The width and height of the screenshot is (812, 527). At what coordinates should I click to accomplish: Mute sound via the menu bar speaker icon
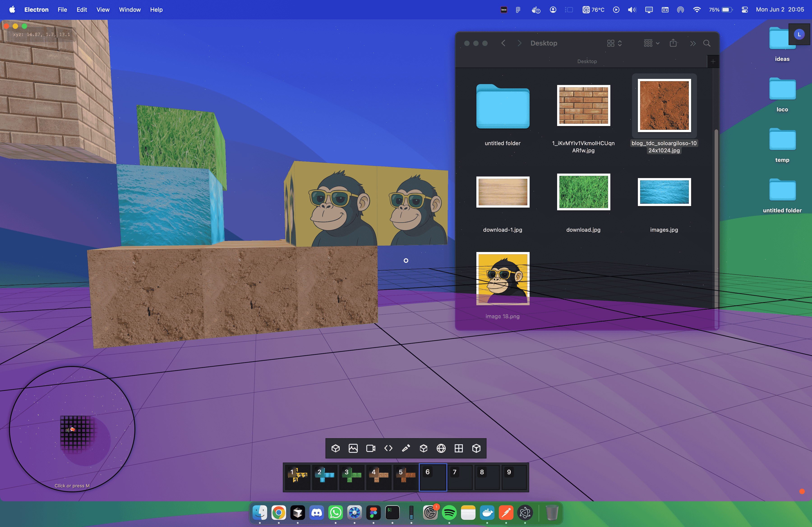click(632, 9)
